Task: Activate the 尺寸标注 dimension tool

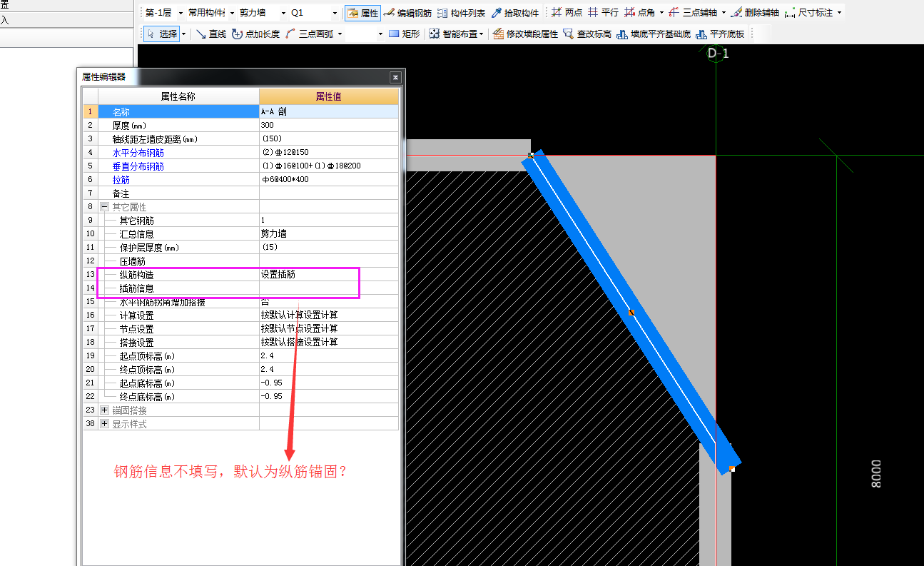Action: coord(809,13)
